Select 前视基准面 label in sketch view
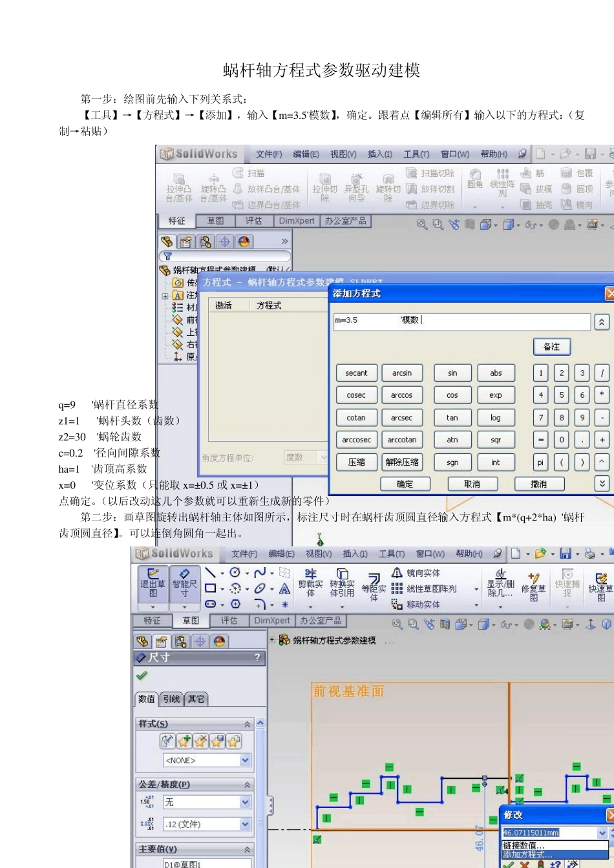Screen dimensions: 614x868 [349, 692]
